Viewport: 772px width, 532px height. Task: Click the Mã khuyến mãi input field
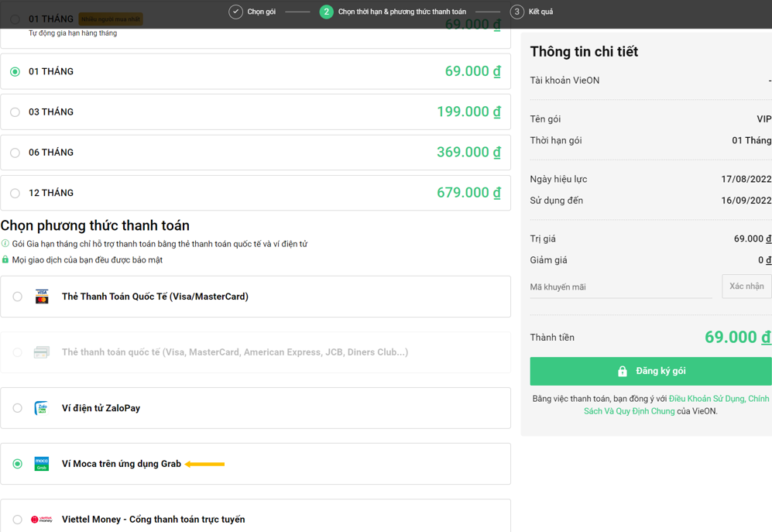click(x=621, y=287)
